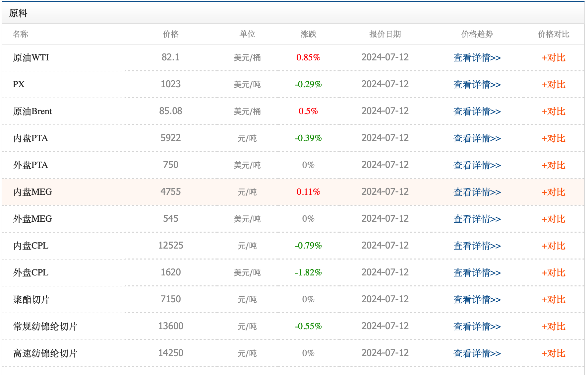Open 内盘MEG price trend details
The width and height of the screenshot is (588, 375).
coord(477,192)
